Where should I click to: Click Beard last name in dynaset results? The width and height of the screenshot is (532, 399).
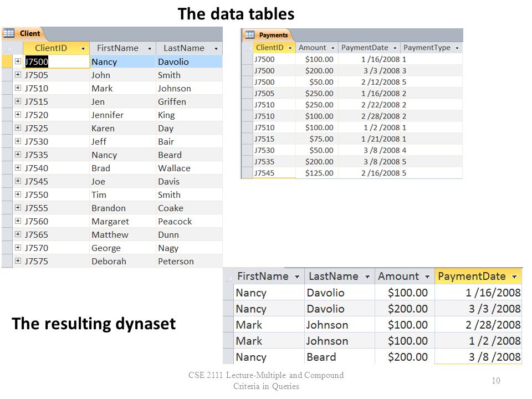coord(321,357)
